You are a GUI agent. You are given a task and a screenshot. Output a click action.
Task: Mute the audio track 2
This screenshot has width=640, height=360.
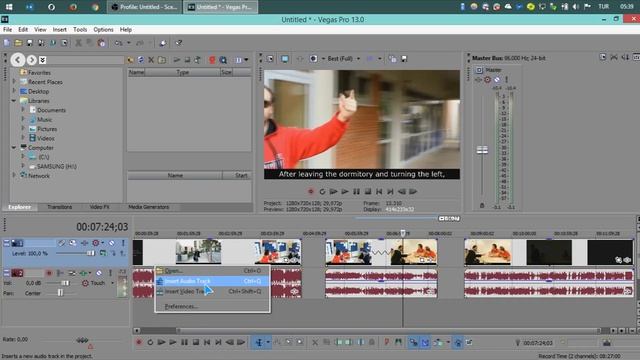(99, 273)
